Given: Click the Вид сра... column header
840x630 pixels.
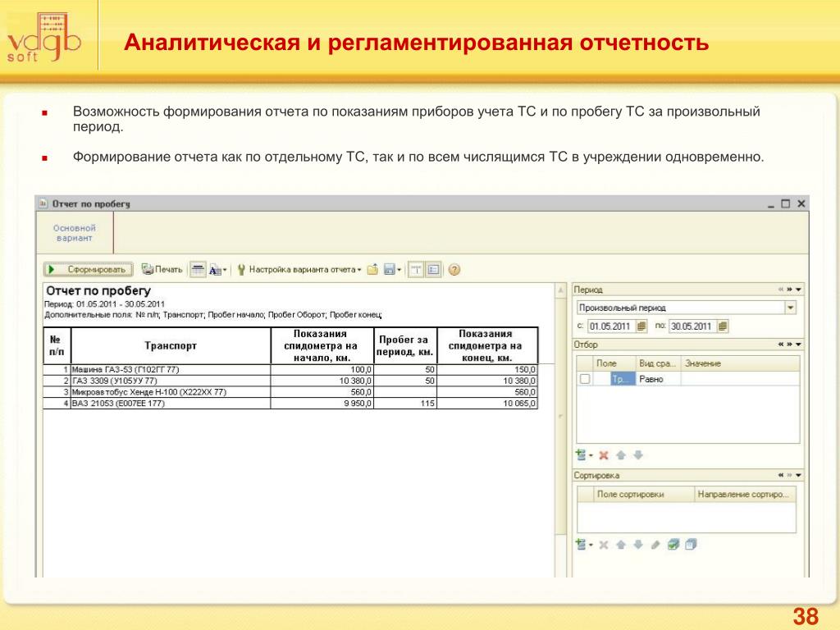Looking at the screenshot, I should 658,363.
